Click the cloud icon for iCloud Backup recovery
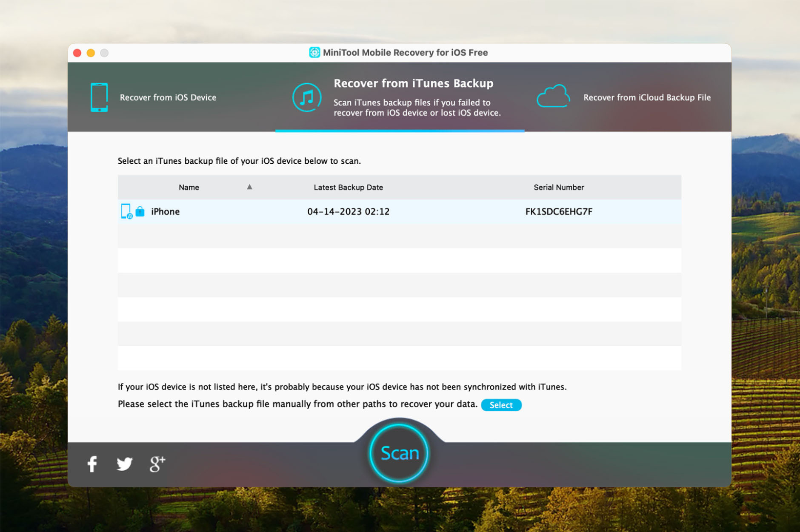Image resolution: width=800 pixels, height=532 pixels. (x=553, y=96)
